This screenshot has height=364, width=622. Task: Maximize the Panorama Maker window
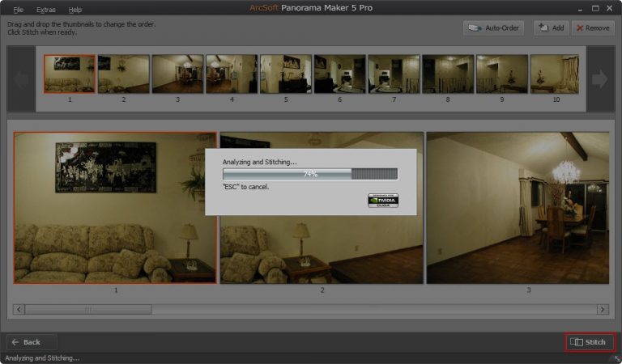pos(595,8)
